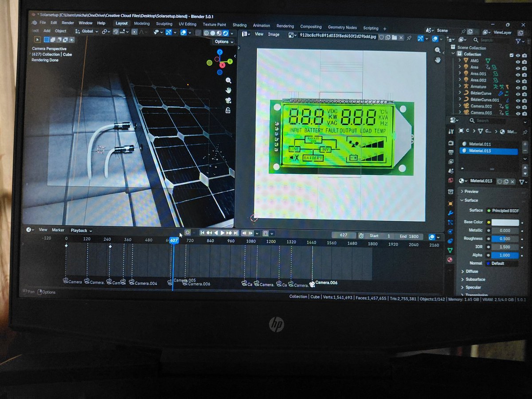Play the animation forward

click(223, 233)
